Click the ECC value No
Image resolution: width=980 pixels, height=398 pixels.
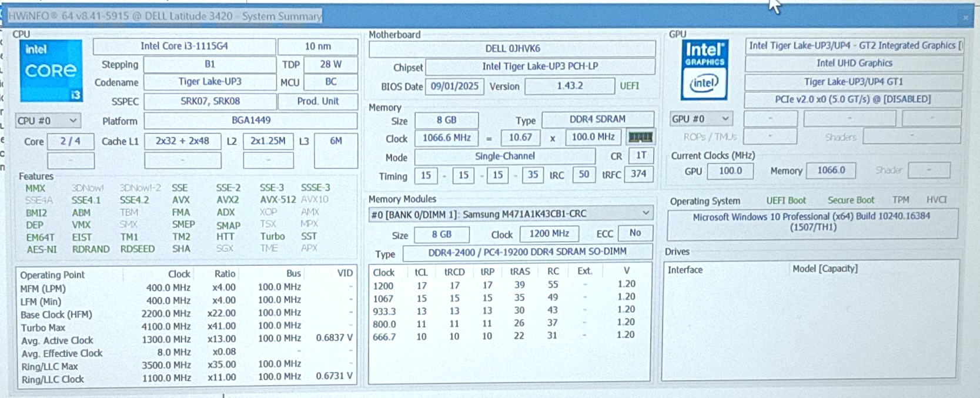[635, 233]
